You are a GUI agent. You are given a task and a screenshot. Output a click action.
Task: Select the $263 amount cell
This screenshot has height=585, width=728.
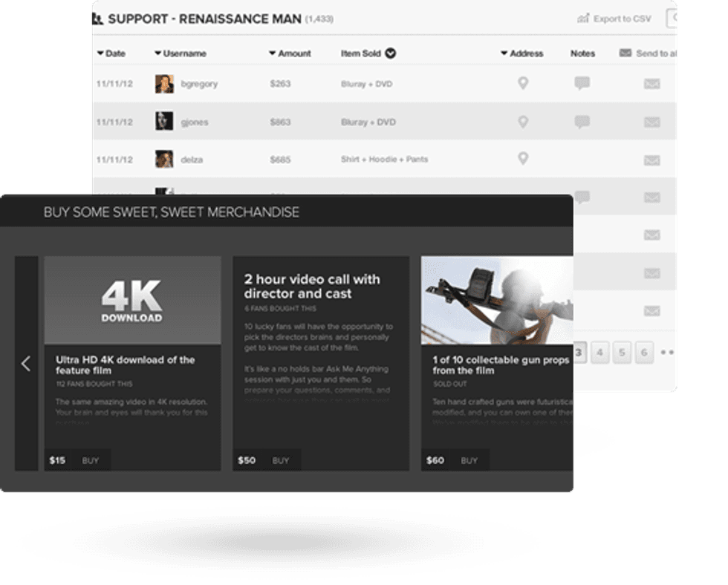pyautogui.click(x=281, y=84)
